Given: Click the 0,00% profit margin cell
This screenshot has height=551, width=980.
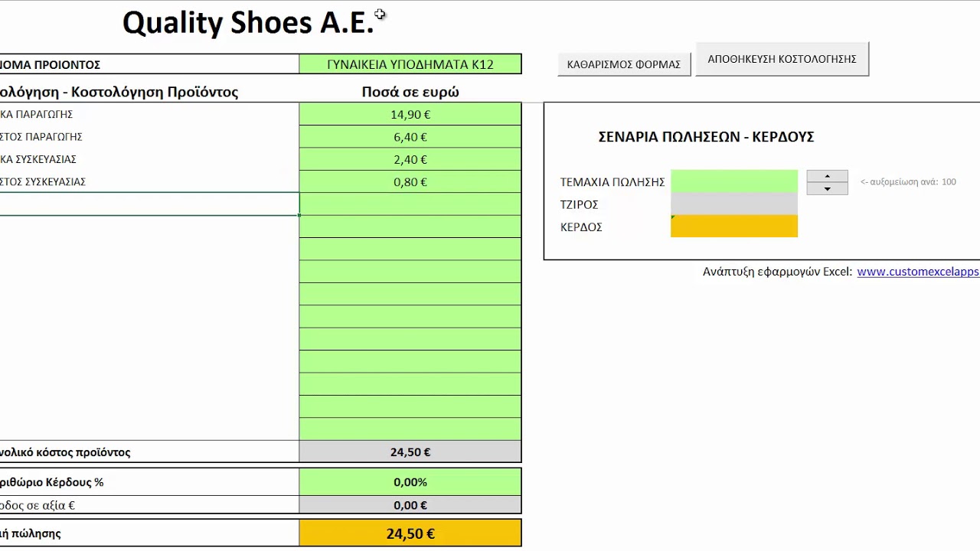Looking at the screenshot, I should (410, 482).
